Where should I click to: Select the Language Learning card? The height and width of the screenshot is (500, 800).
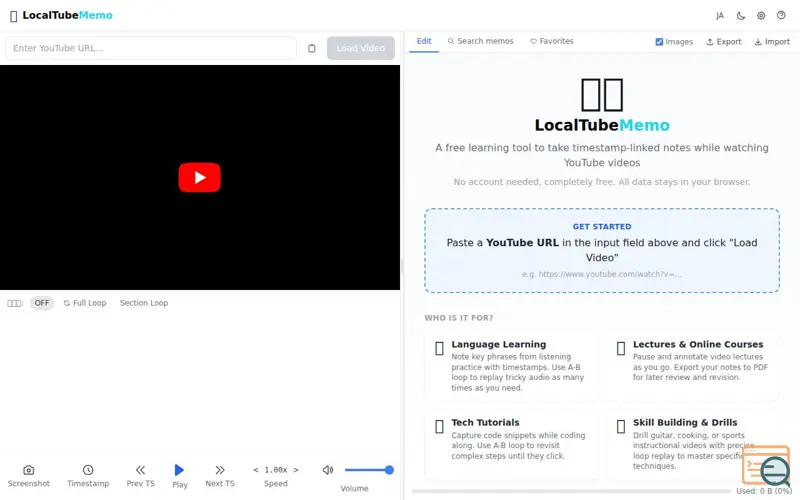click(511, 365)
